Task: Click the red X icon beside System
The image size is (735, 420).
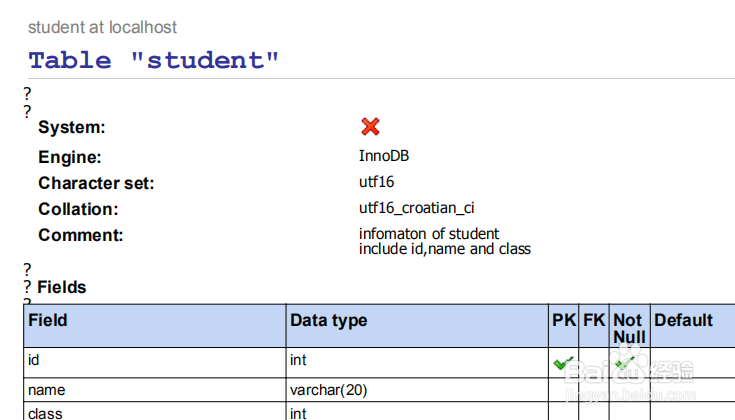Action: point(370,126)
